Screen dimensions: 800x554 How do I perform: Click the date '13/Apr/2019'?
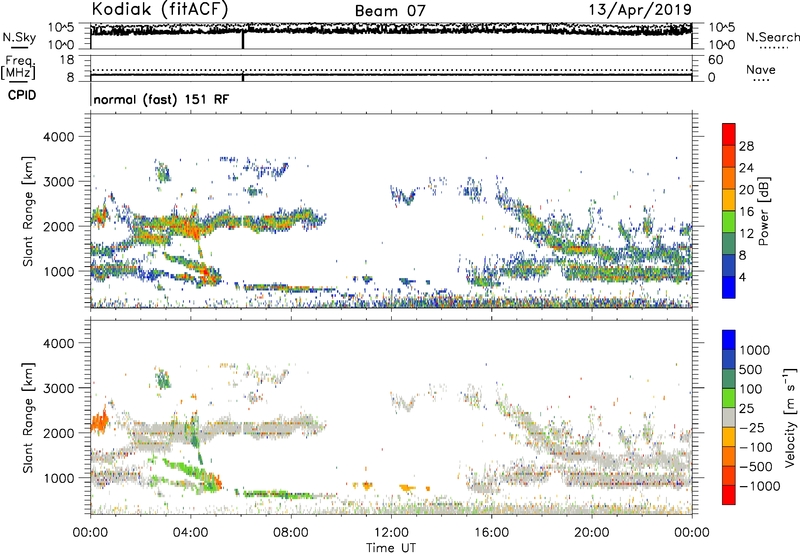tap(640, 10)
